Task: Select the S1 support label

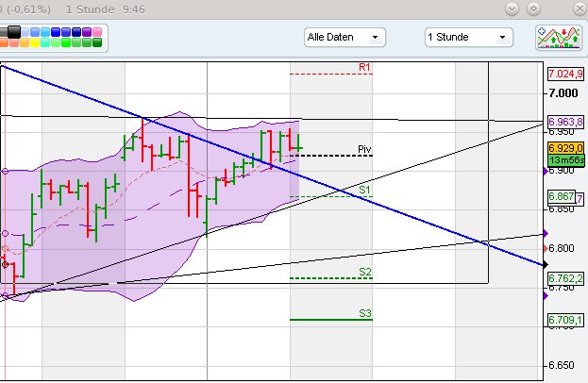Action: pyautogui.click(x=364, y=190)
